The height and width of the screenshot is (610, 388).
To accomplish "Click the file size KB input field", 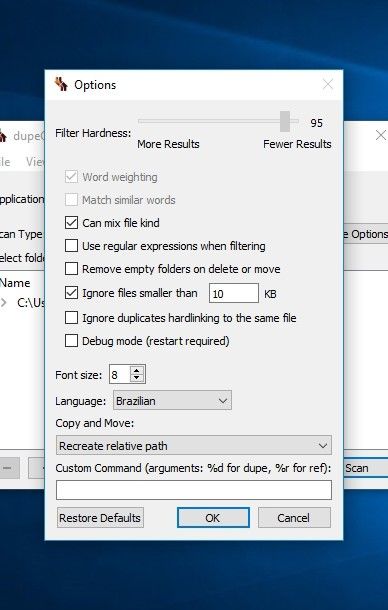I will tap(234, 293).
